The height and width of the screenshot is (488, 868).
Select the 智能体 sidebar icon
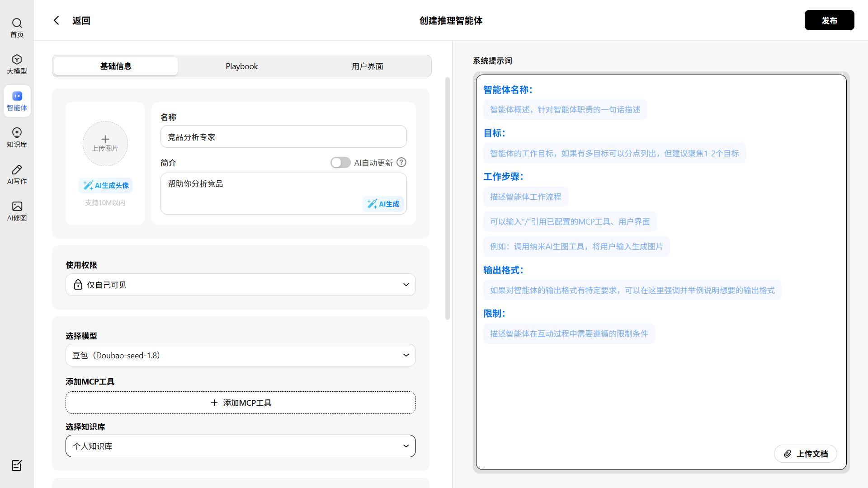pyautogui.click(x=17, y=96)
